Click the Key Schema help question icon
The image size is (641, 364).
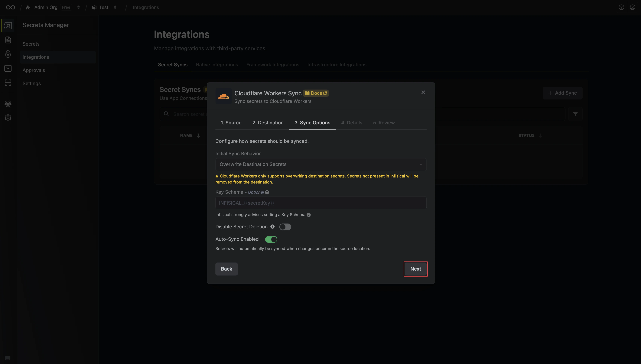[267, 192]
